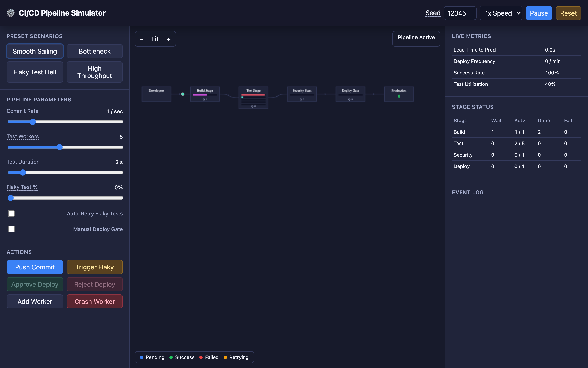
Task: Add a test worker
Action: [35, 301]
